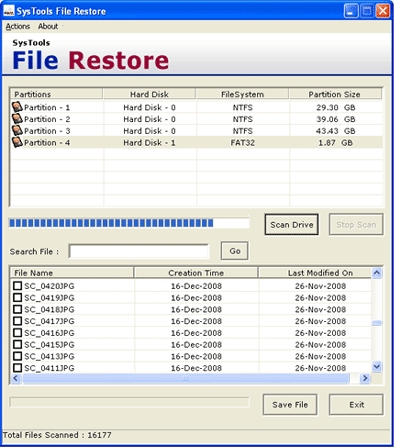The width and height of the screenshot is (394, 448).
Task: Click the FAT32 filesystem cell
Action: click(243, 143)
